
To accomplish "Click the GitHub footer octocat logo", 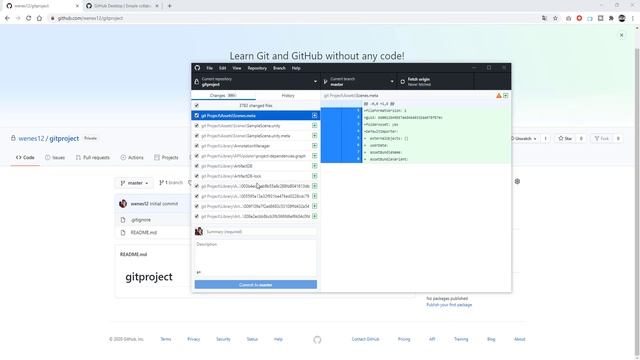I will 317,340.
